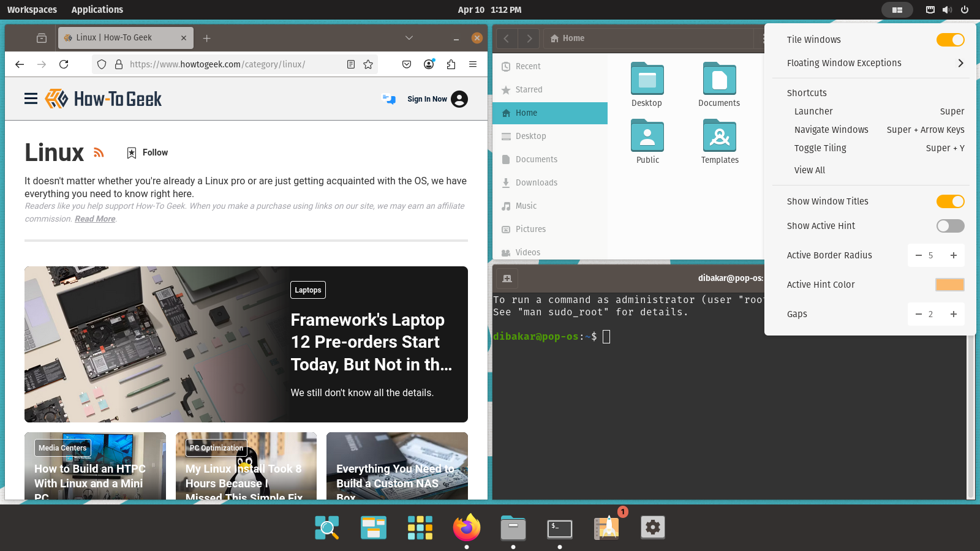Image resolution: width=980 pixels, height=551 pixels.
Task: Open Settings gear from the dock
Action: [x=653, y=527]
